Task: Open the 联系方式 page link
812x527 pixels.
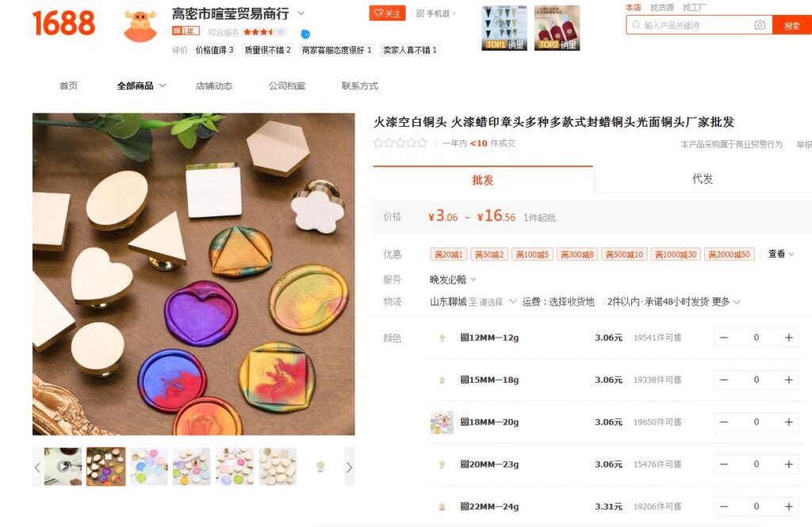Action: [x=360, y=86]
